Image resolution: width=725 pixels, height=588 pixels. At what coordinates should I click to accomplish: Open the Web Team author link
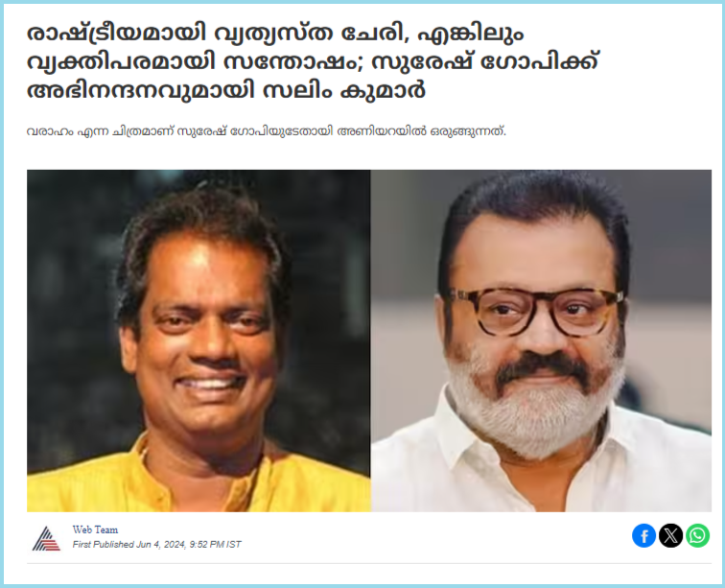95,529
